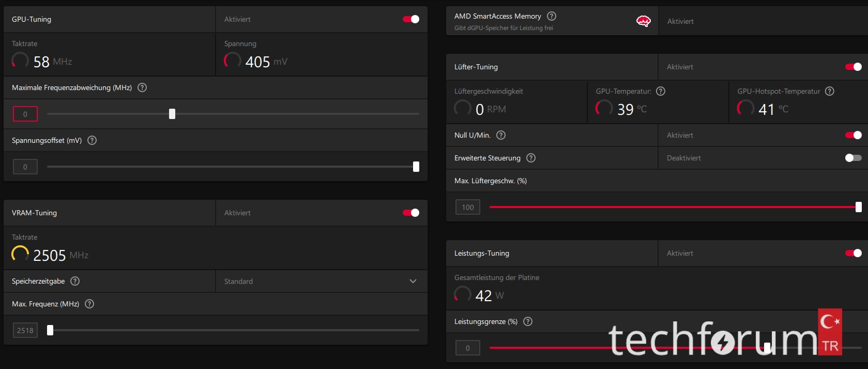Turn off Leistungs-Tuning switch

tap(854, 253)
